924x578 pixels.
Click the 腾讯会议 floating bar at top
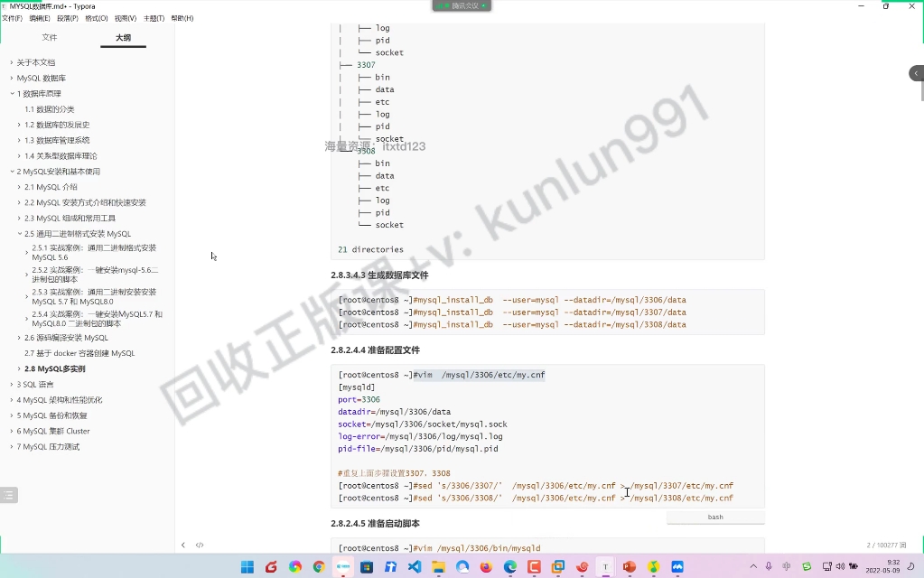[462, 6]
